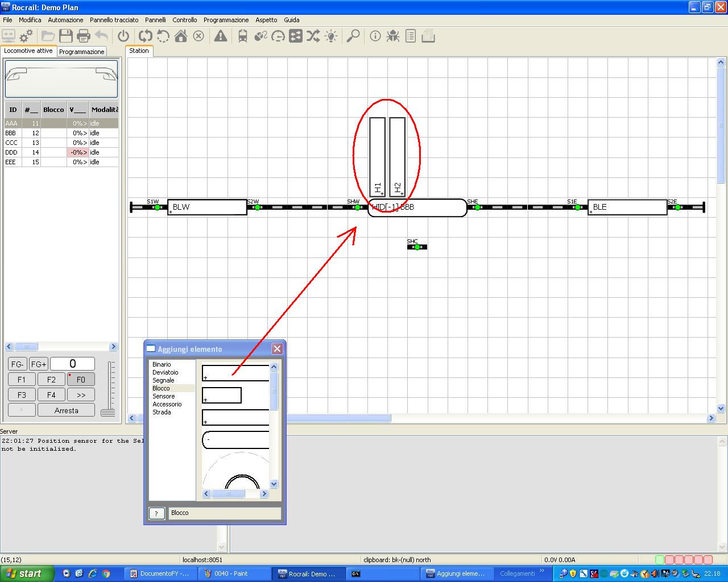
Task: Select Accessorio in Aggiungi elemento list
Action: [167, 404]
